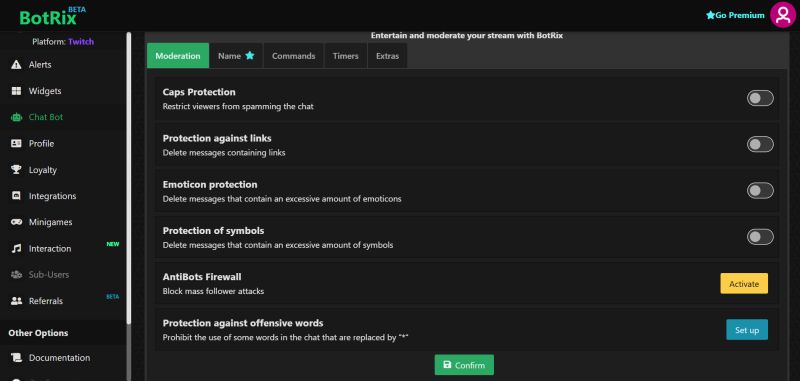This screenshot has width=800, height=381.
Task: Click 'Entertain and moderate your stream' heading
Action: 467,36
